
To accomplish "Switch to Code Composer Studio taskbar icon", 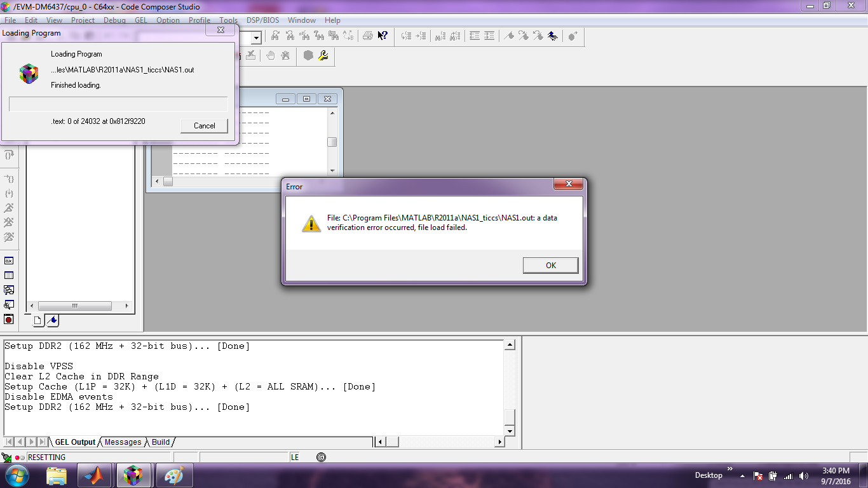I will pos(133,475).
